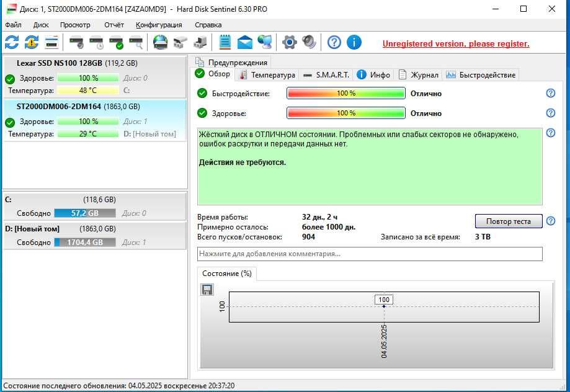Click the 100 data point on chart
Image resolution: width=570 pixels, height=392 pixels.
384,306
